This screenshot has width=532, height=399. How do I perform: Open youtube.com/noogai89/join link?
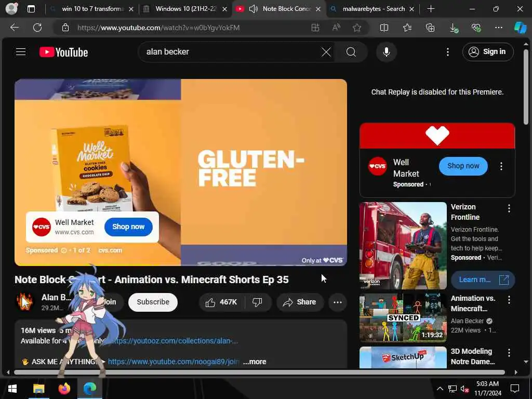pyautogui.click(x=174, y=362)
